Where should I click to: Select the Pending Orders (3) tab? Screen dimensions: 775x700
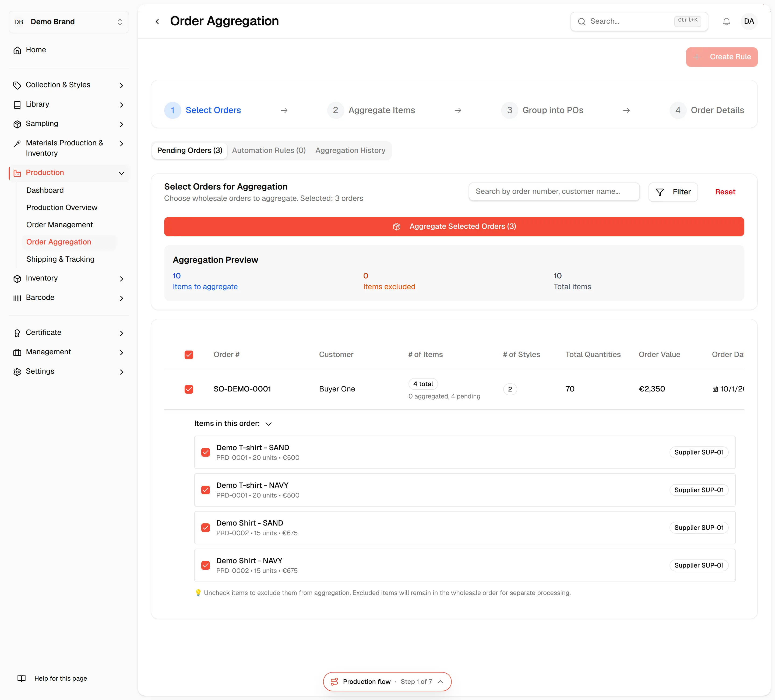coord(189,150)
